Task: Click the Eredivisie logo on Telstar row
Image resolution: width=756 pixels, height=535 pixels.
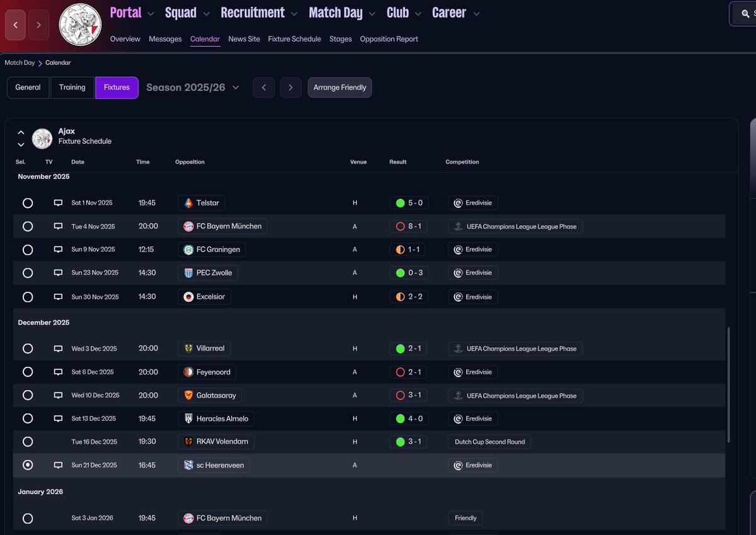Action: [459, 203]
